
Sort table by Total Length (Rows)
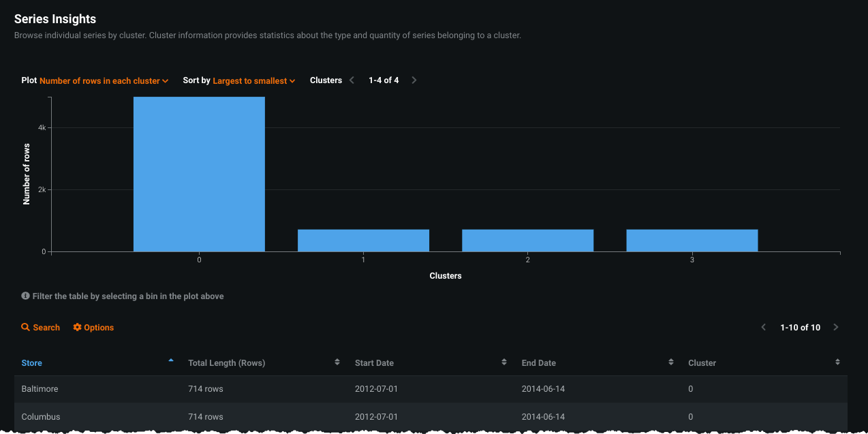[x=337, y=362]
